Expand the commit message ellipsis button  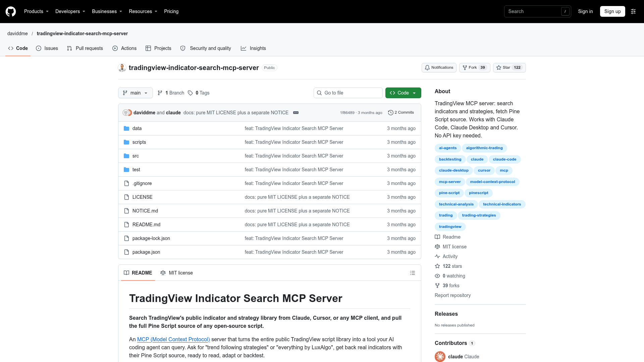296,113
